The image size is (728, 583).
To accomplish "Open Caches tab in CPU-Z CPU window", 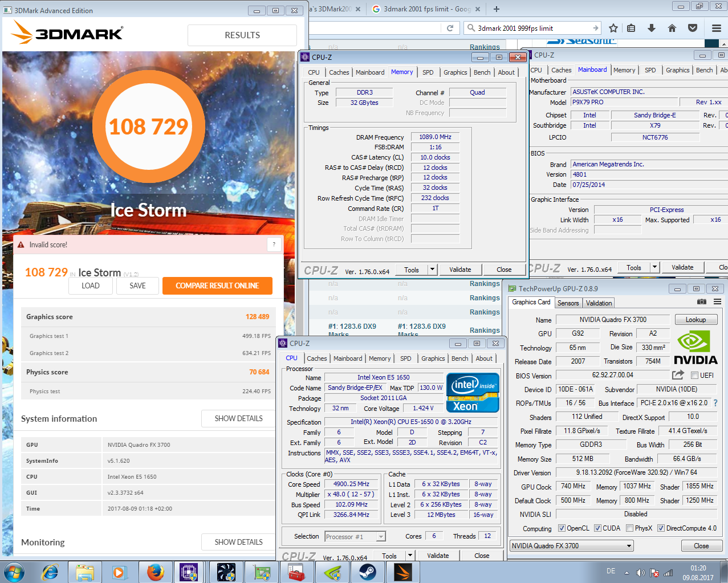I will pyautogui.click(x=317, y=358).
